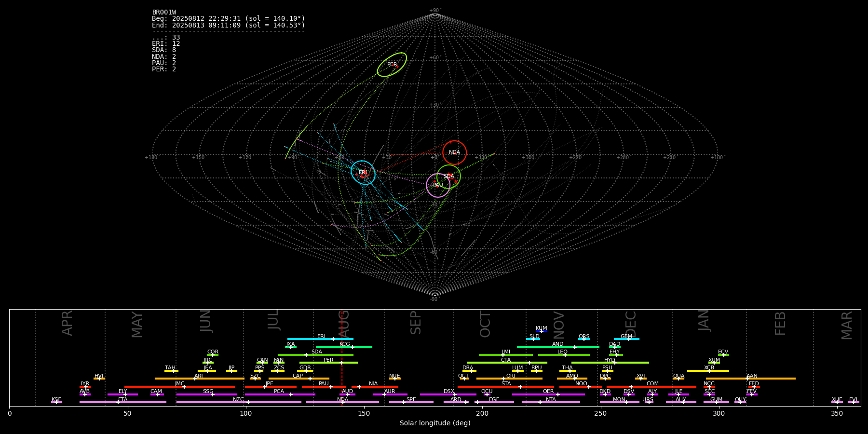Click the NDA bar in the timeline
Screen dimensions: 868x434
click(x=342, y=402)
